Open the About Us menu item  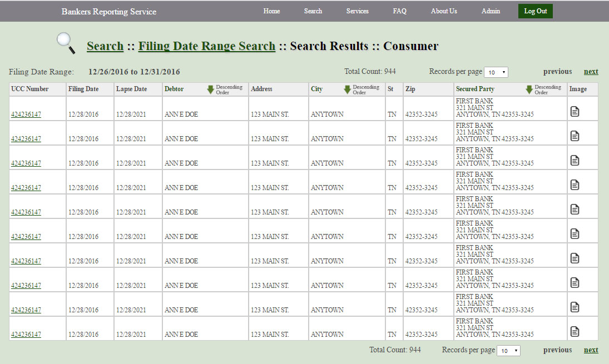(x=444, y=11)
